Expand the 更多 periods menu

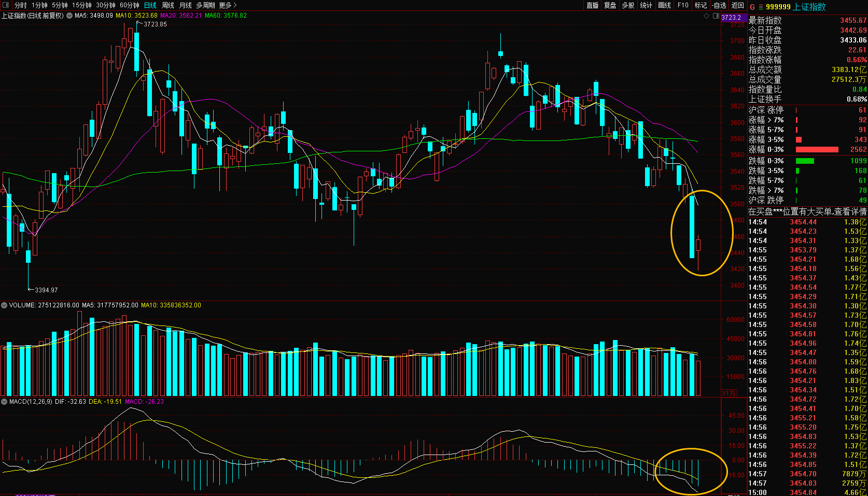(228, 5)
